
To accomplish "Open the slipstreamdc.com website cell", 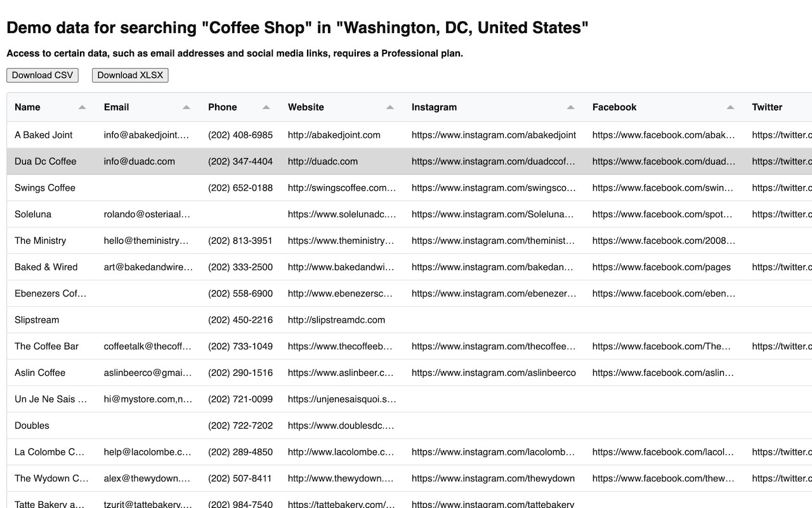I will coord(336,320).
